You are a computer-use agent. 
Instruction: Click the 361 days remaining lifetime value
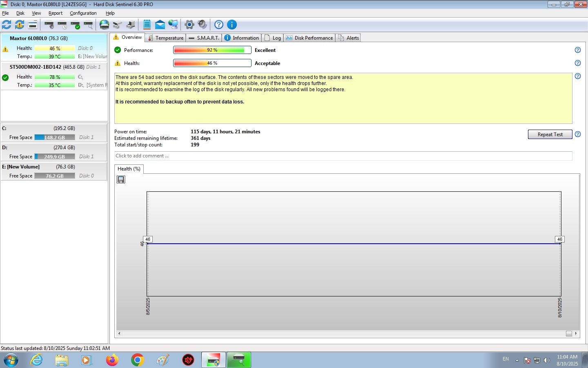[x=200, y=138]
